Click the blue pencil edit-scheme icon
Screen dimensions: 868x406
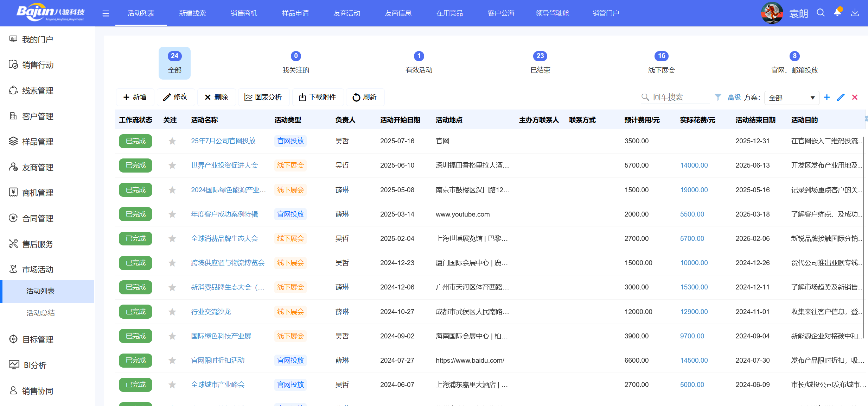coord(841,98)
